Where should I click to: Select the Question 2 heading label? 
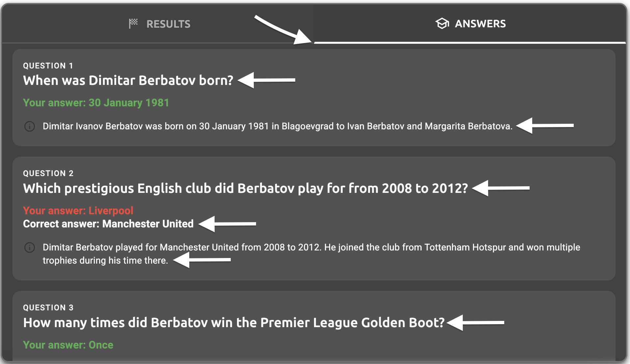coord(48,173)
